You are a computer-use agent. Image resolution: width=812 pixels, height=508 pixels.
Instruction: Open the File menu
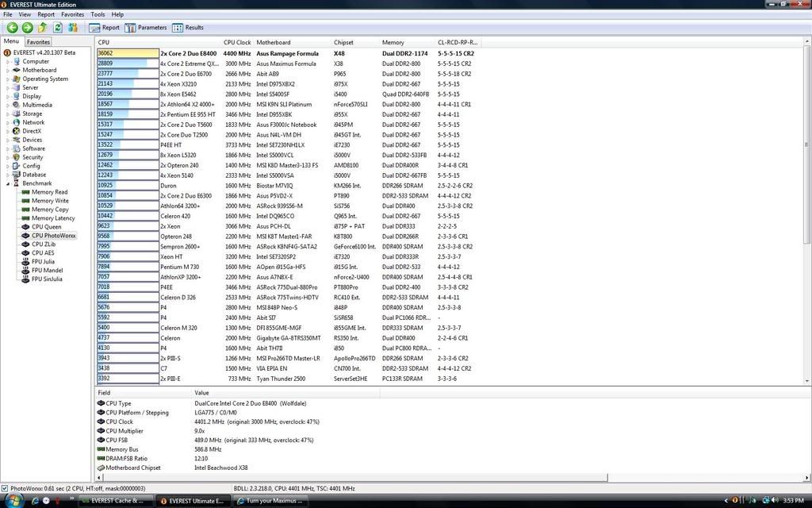pyautogui.click(x=8, y=14)
